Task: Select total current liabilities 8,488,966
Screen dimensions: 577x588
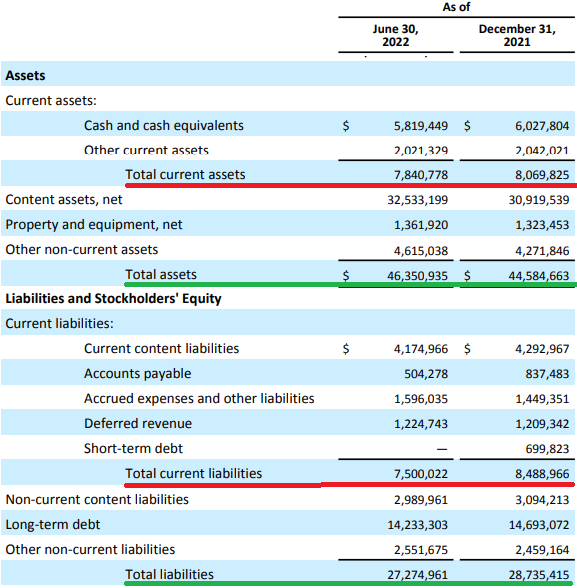Action: pyautogui.click(x=542, y=474)
